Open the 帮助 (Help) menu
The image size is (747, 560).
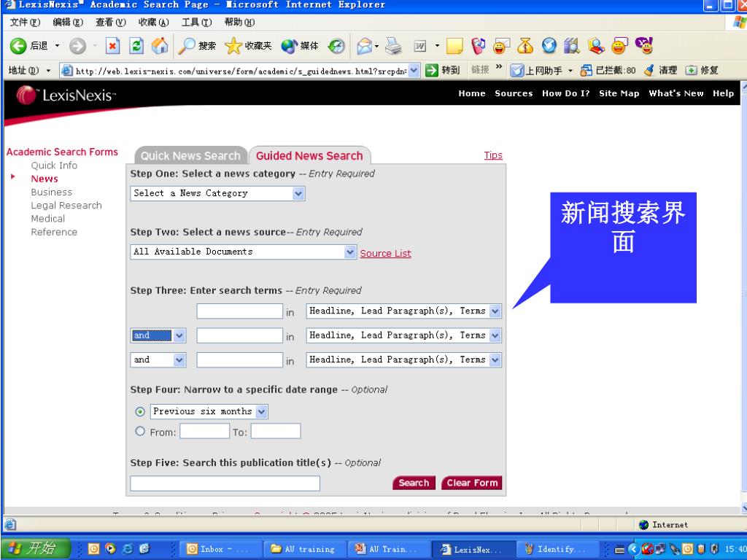239,22
